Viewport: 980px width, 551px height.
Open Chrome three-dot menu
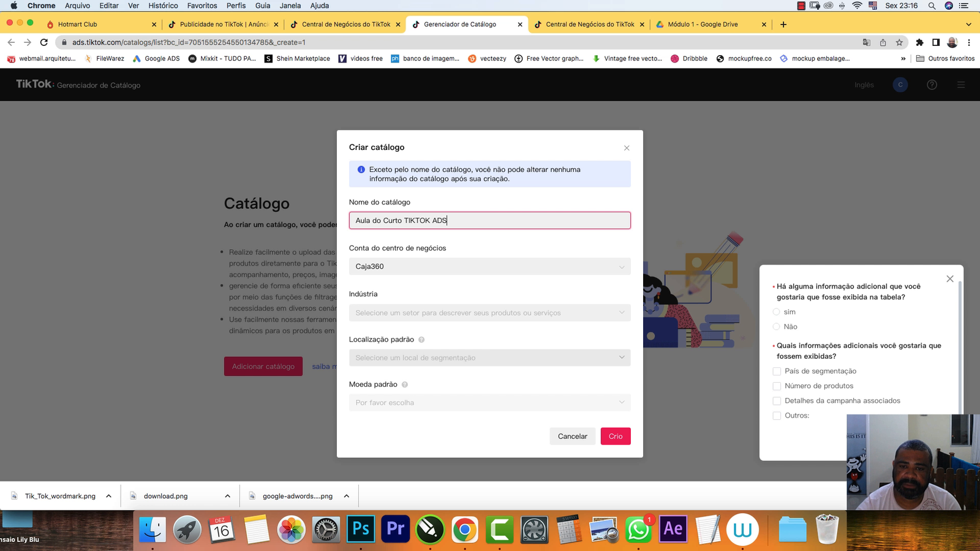[x=969, y=42]
